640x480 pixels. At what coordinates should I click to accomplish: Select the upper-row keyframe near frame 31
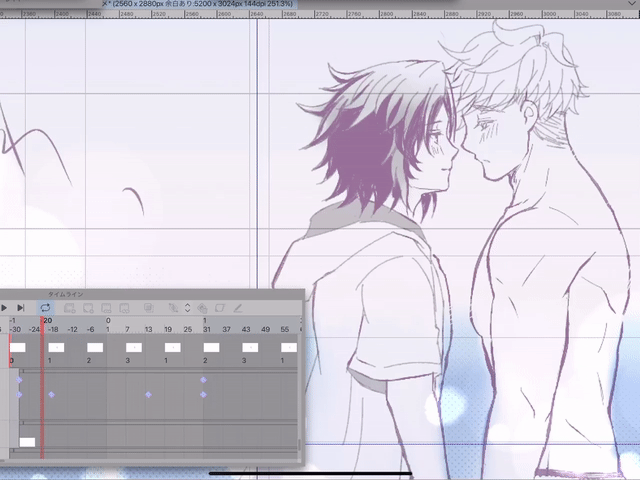(203, 380)
